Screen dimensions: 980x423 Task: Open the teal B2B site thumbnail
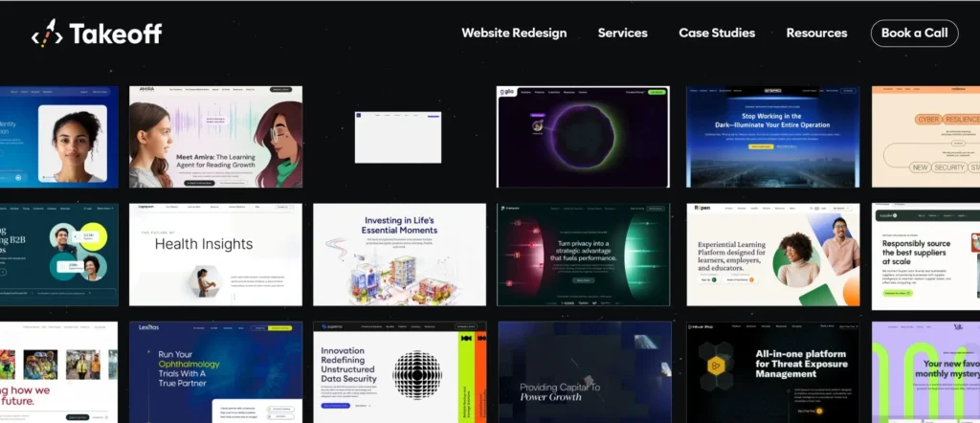(x=58, y=255)
